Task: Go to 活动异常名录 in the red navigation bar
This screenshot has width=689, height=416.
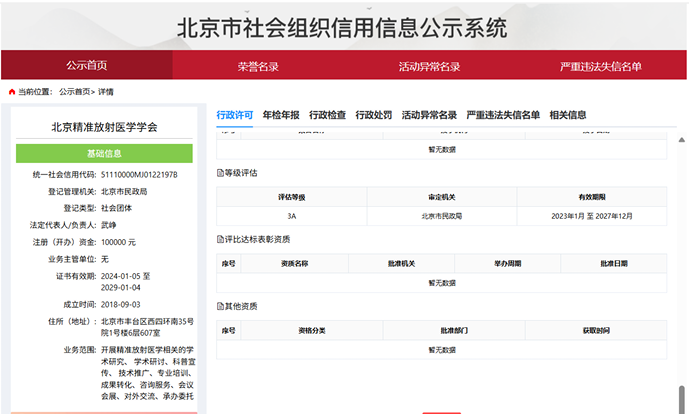Action: (430, 66)
